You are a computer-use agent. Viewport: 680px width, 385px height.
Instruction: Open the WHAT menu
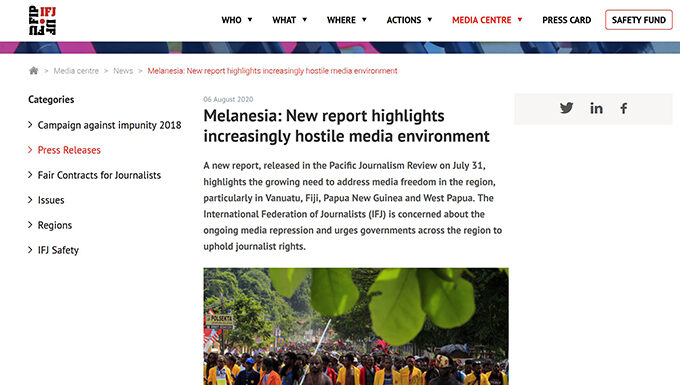coord(284,20)
